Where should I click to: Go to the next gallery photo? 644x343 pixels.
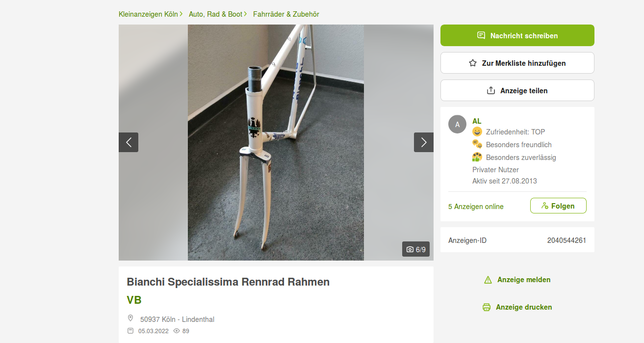[x=424, y=142]
